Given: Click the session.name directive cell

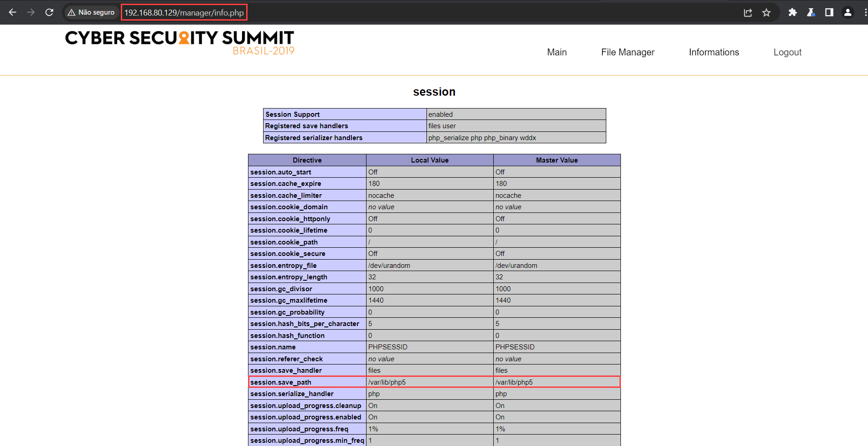Looking at the screenshot, I should 307,347.
